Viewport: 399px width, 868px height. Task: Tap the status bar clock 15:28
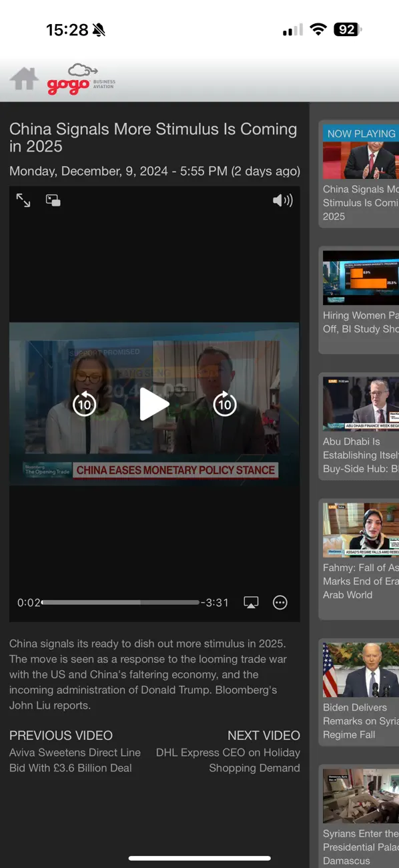coord(67,30)
